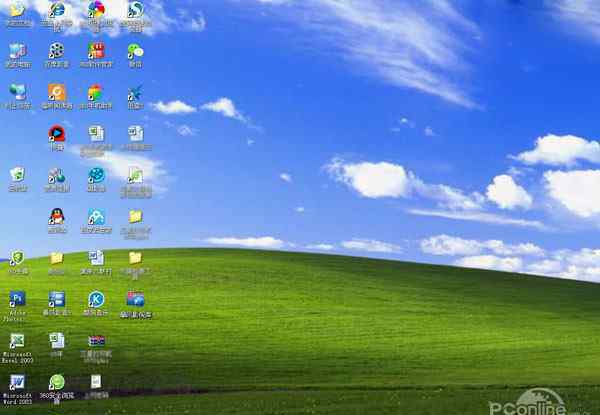Viewport: 600px width, 415px height.
Task: Open the light blue mountain icon shortcut
Action: pos(96,216)
